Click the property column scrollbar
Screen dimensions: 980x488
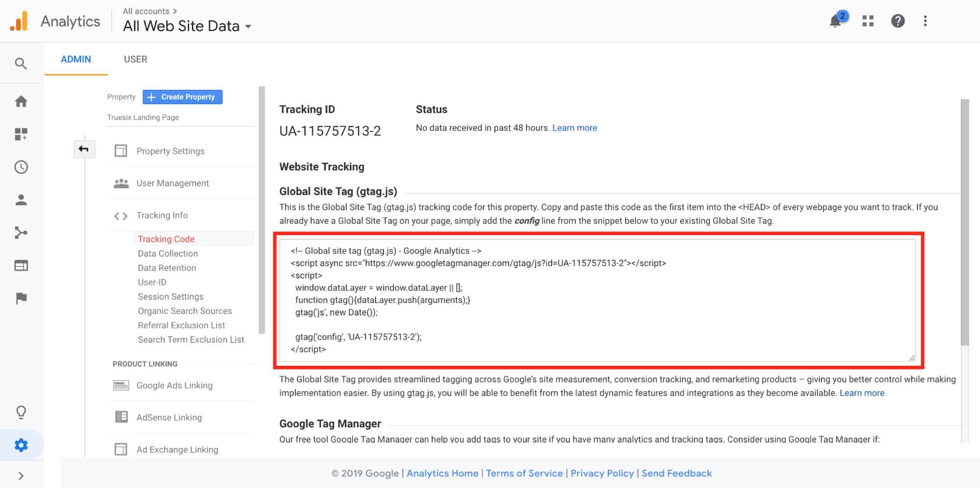(262, 210)
